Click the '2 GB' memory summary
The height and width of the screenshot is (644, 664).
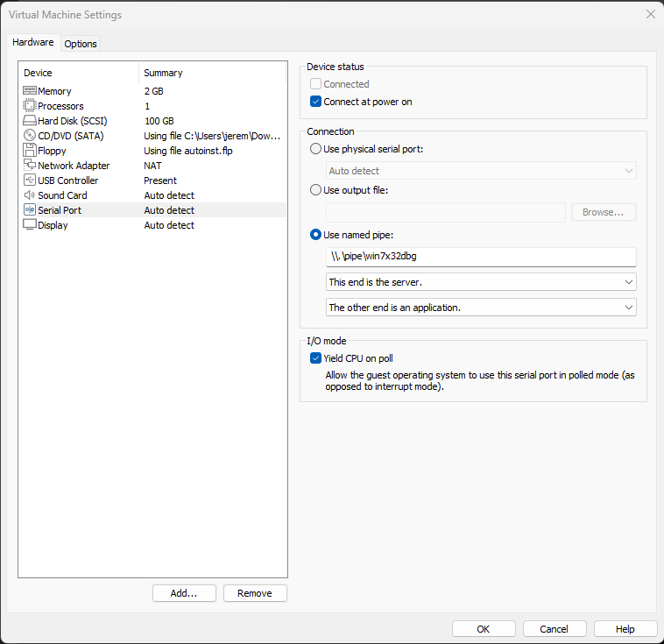(x=153, y=91)
